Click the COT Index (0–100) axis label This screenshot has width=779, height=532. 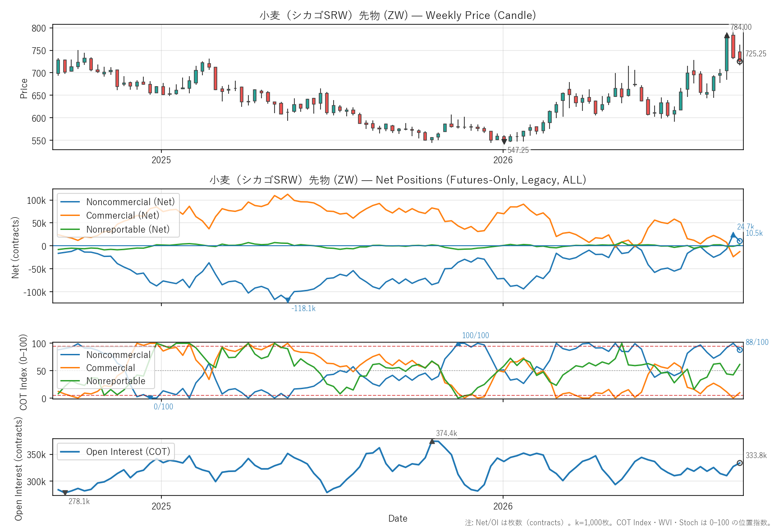23,372
